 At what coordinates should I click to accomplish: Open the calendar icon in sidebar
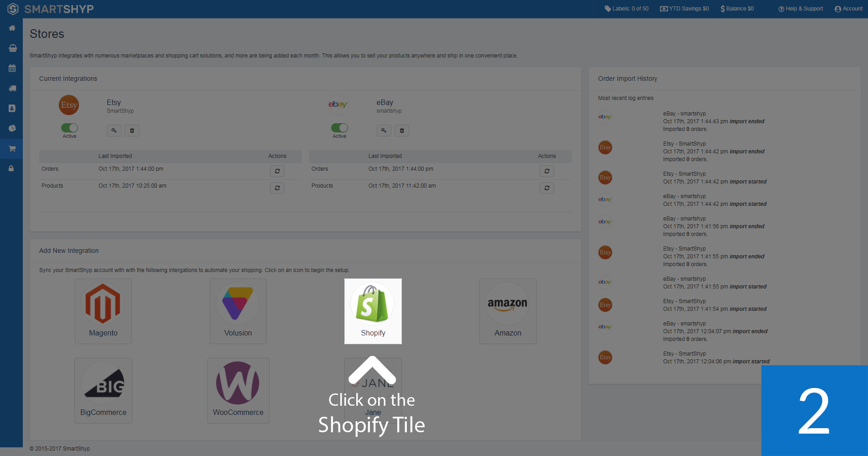(x=12, y=68)
